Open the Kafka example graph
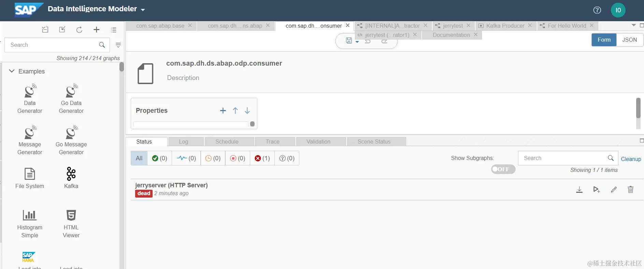The width and height of the screenshot is (644, 269). 71,178
